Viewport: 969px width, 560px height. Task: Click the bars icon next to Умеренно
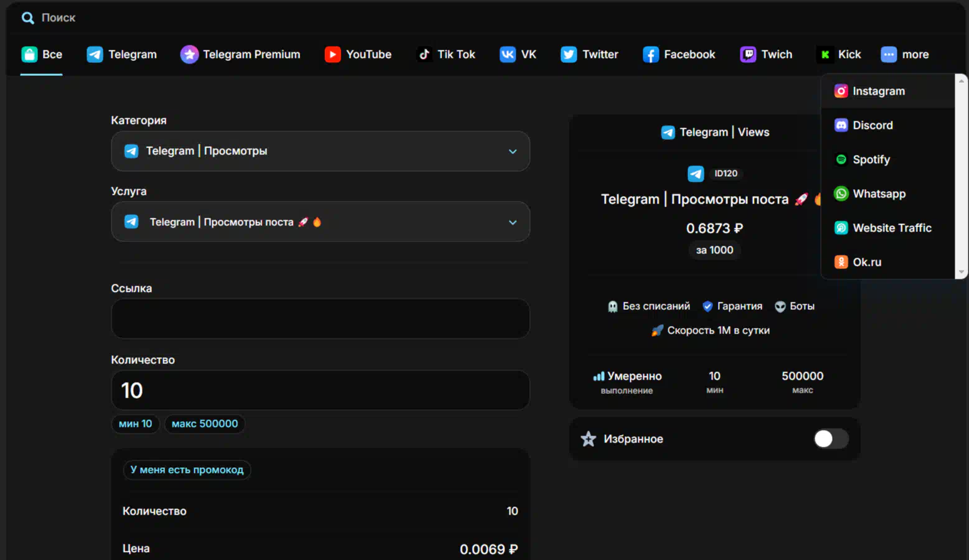pyautogui.click(x=598, y=376)
